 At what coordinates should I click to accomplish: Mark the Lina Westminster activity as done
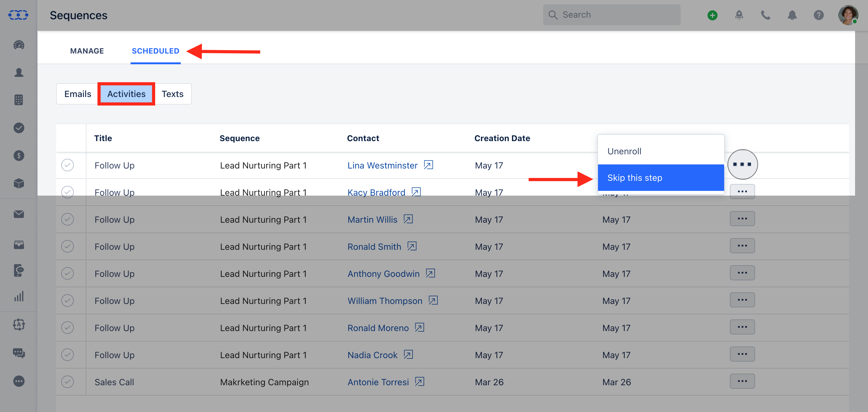pos(67,165)
